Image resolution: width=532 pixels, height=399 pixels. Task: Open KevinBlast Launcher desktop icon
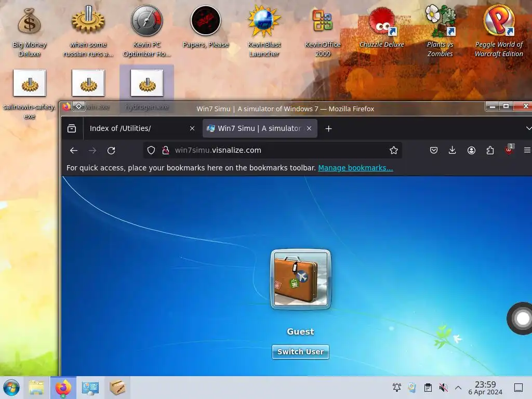point(264,32)
